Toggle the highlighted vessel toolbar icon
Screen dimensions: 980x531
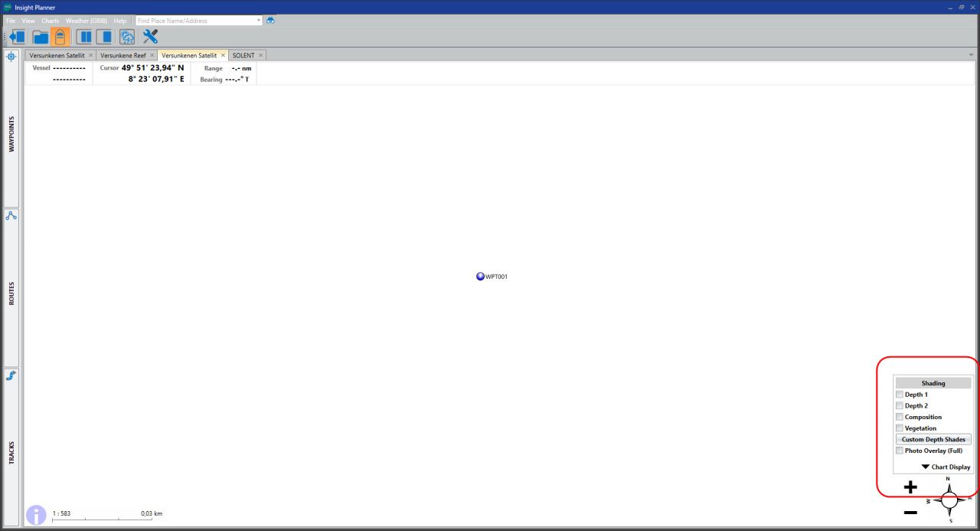tap(61, 37)
